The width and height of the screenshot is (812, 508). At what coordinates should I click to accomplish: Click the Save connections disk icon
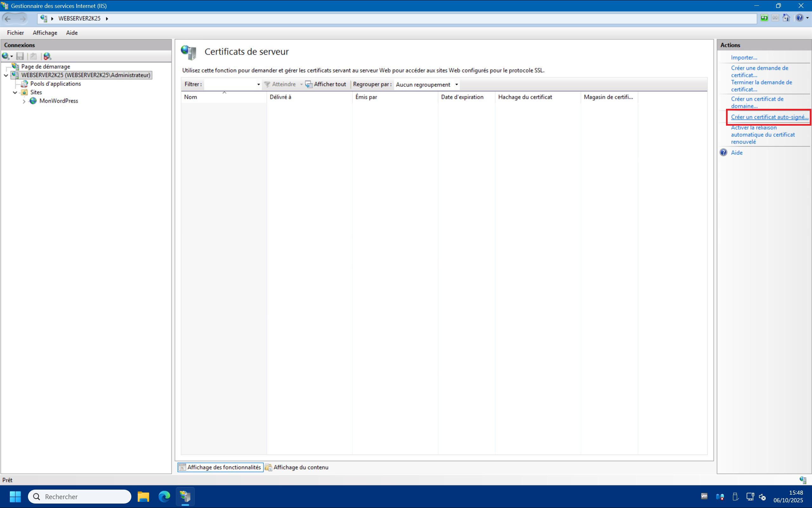click(20, 56)
